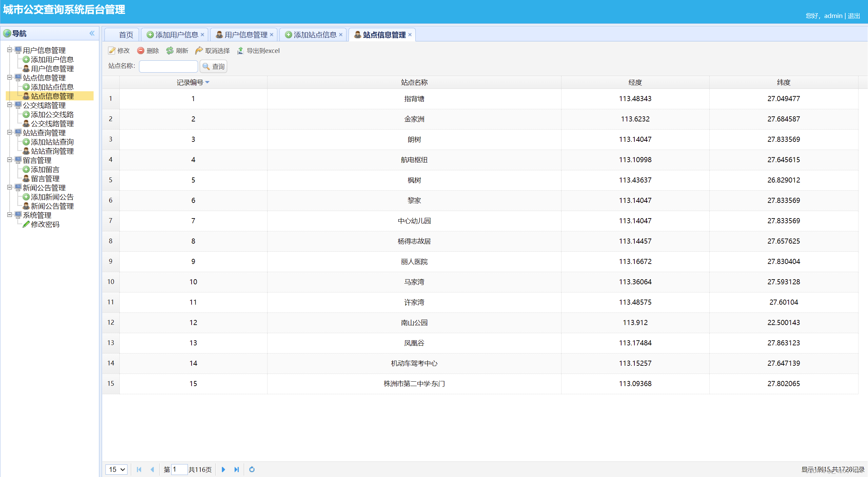Open 留言管理 leaf in tree
Viewport: 868px width, 477px height.
45,178
